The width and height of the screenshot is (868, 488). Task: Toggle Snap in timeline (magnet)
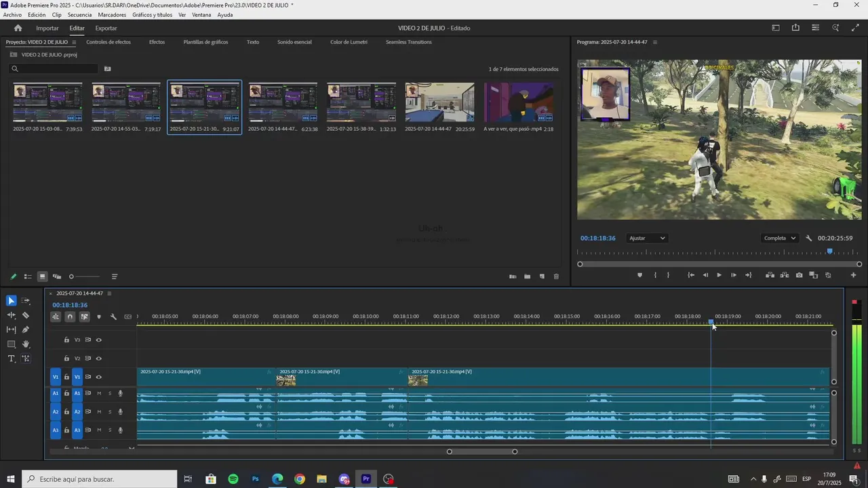click(x=70, y=317)
